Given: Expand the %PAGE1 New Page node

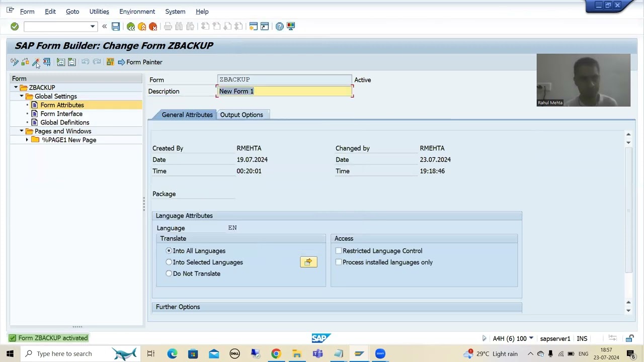Looking at the screenshot, I should pos(27,140).
